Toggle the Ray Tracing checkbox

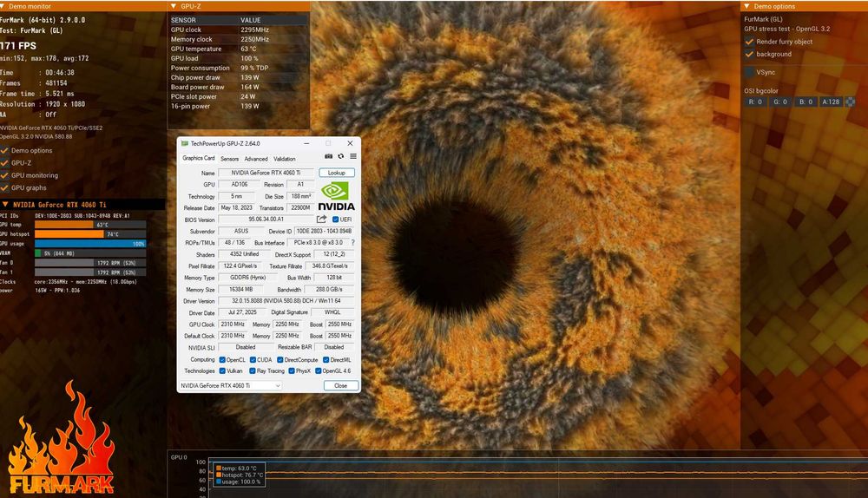[253, 370]
